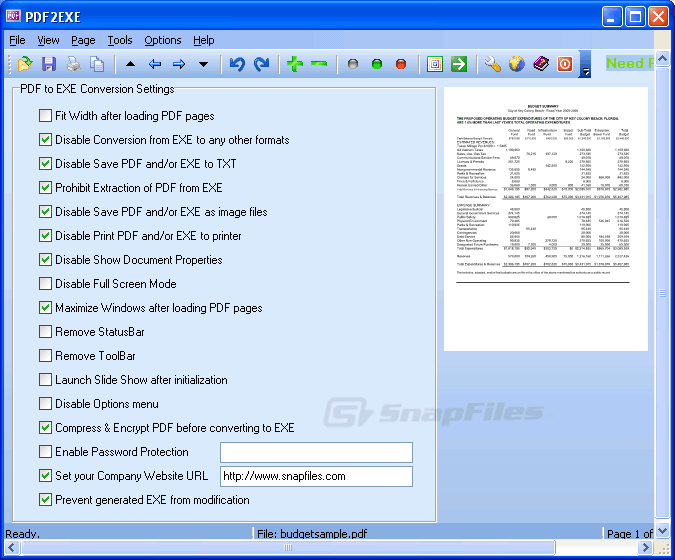Go to first page with up arrow
The image size is (675, 560).
point(130,64)
